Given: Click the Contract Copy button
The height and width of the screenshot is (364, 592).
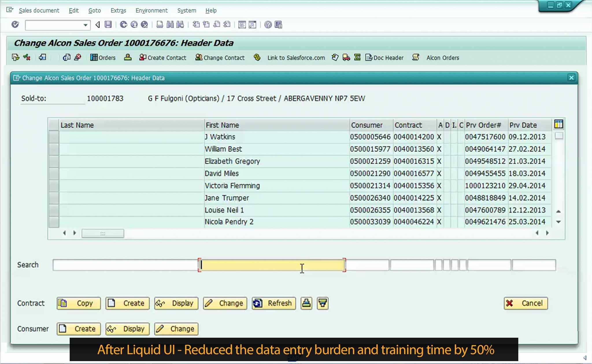Looking at the screenshot, I should (x=79, y=303).
